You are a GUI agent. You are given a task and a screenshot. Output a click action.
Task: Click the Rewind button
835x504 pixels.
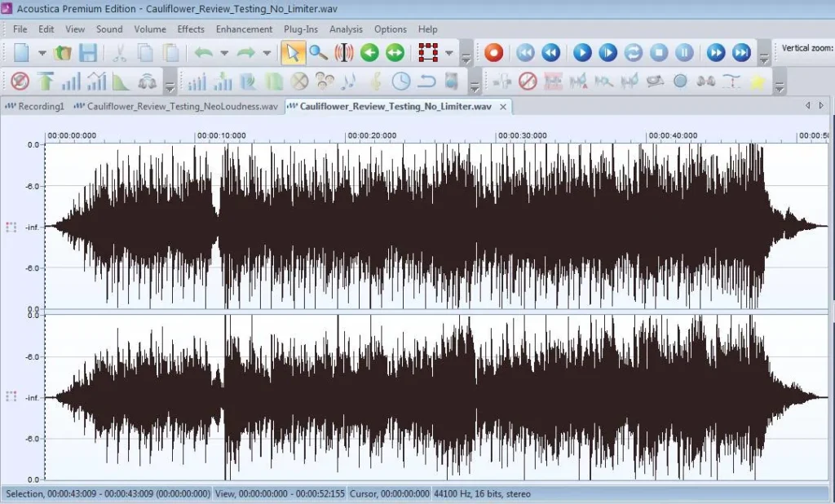tap(551, 53)
